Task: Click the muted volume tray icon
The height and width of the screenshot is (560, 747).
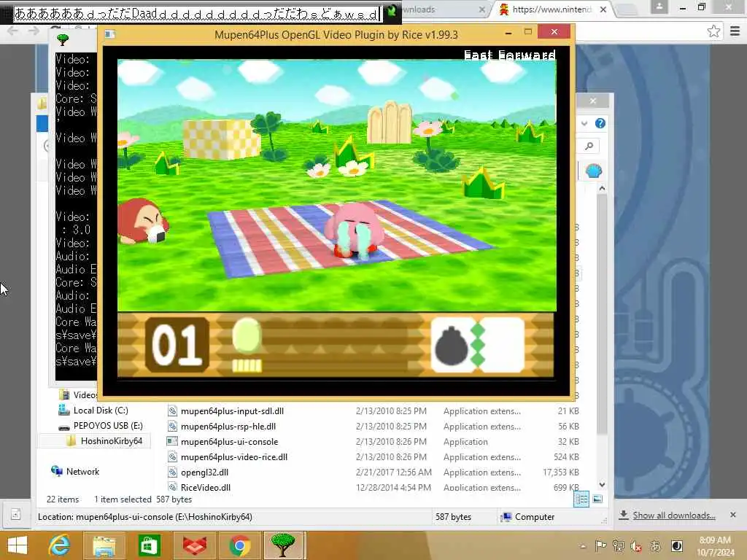Action: point(636,546)
